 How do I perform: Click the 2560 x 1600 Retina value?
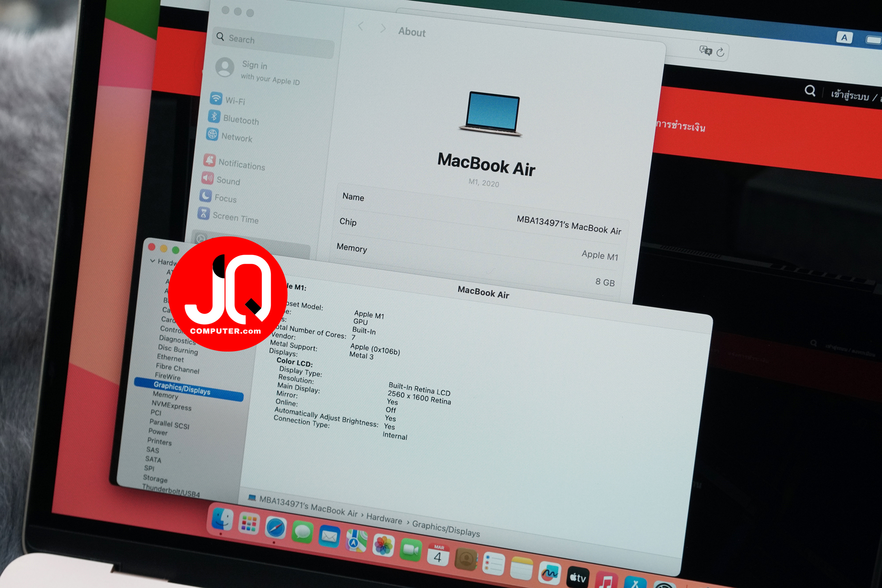(x=419, y=397)
